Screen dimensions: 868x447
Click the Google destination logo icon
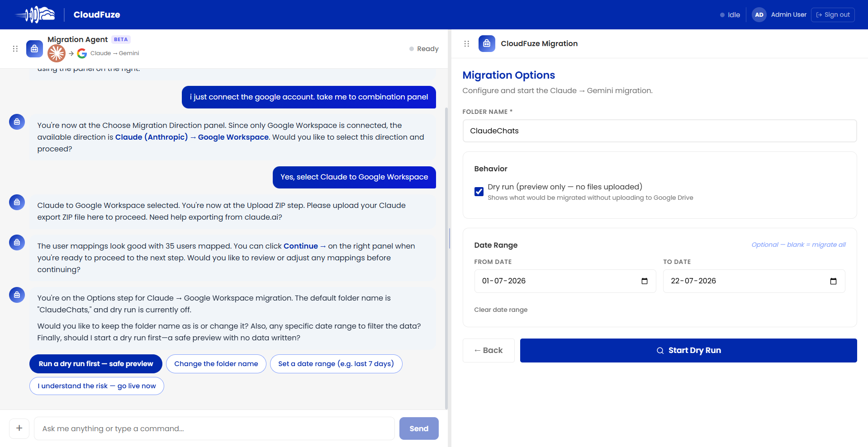click(x=82, y=53)
